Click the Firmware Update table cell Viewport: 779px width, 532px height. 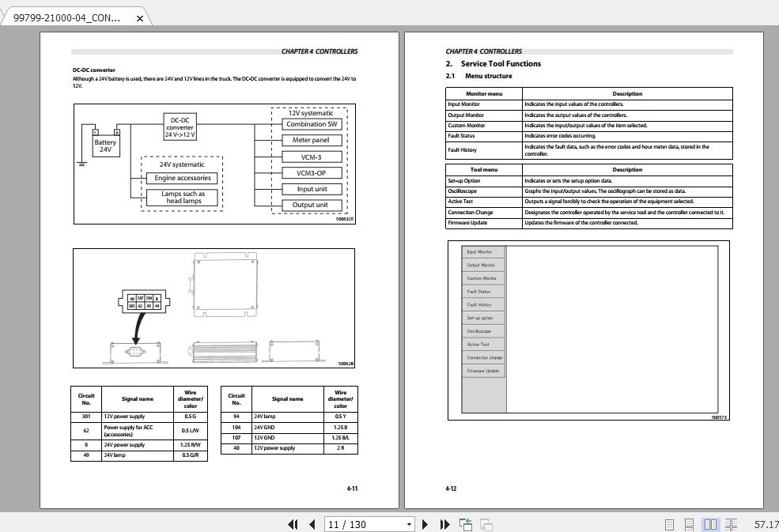[x=484, y=223]
